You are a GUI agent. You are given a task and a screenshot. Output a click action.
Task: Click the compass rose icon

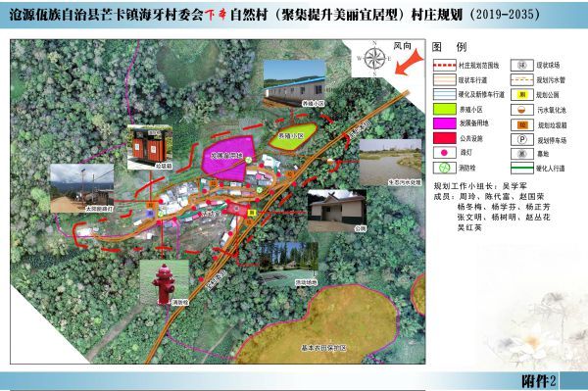click(x=374, y=59)
